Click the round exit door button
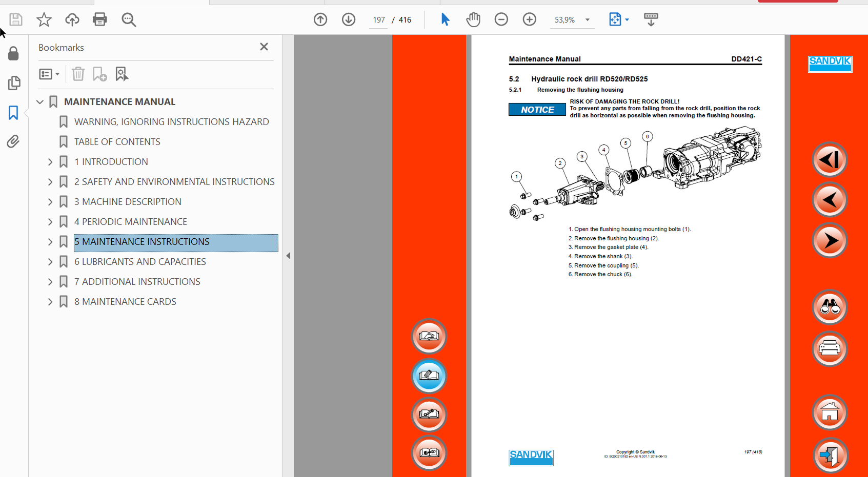868x477 pixels. (x=830, y=455)
